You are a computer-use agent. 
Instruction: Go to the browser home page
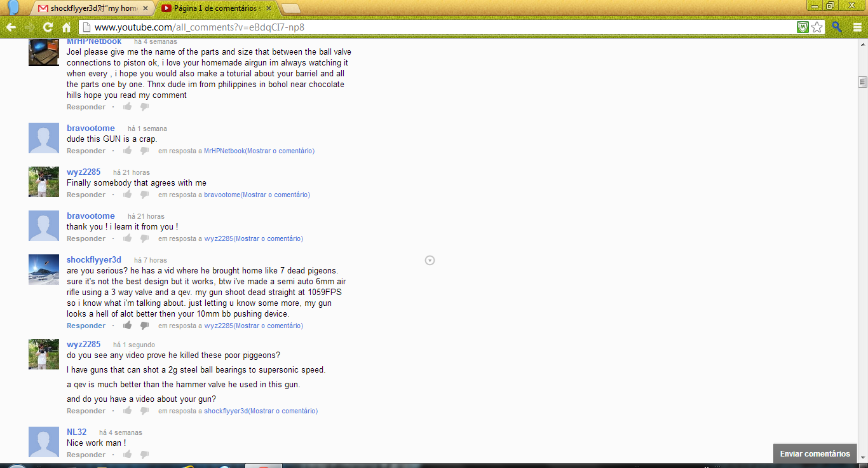point(66,27)
